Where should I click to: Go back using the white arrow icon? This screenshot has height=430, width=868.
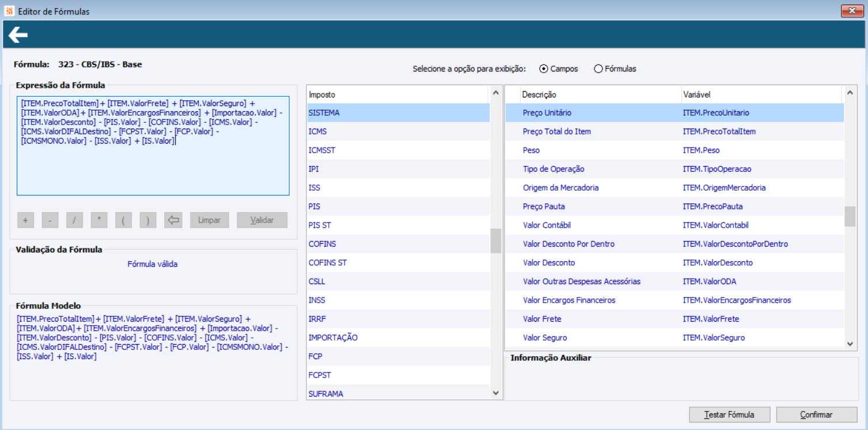coord(18,36)
